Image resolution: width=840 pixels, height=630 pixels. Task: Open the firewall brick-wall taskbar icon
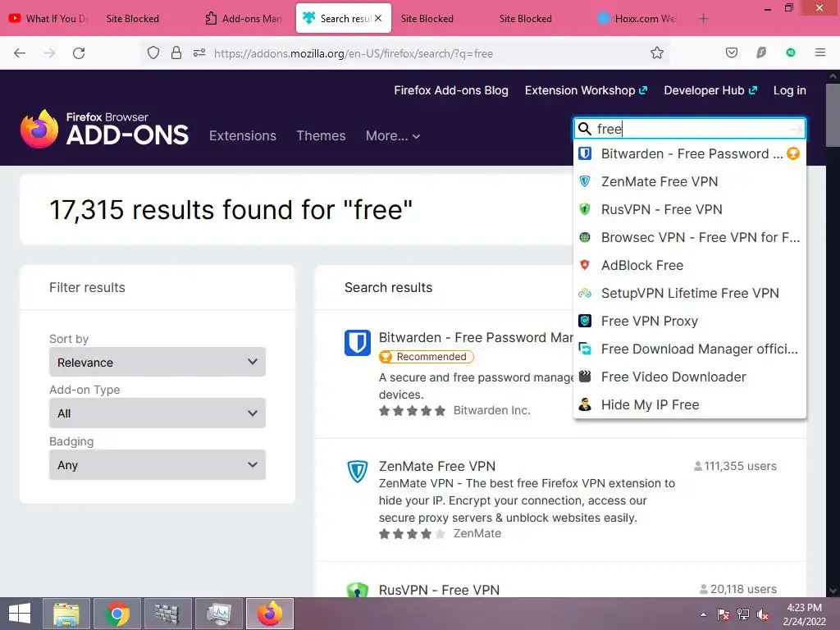[167, 614]
